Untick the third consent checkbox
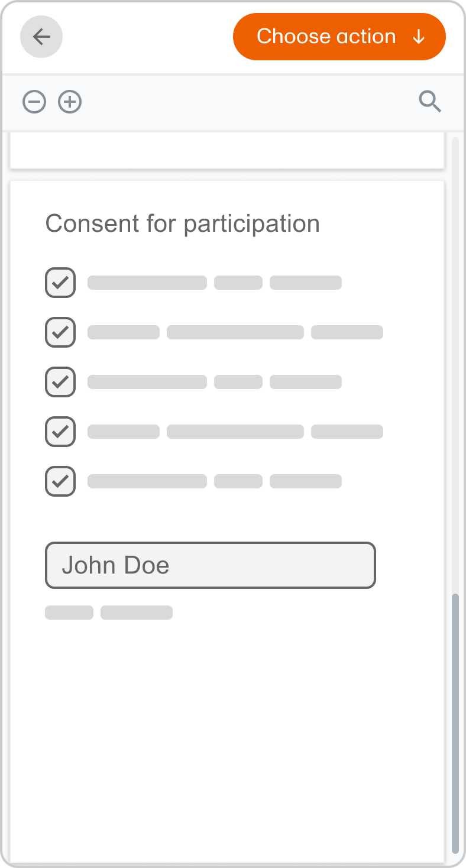Image resolution: width=466 pixels, height=868 pixels. [x=60, y=382]
